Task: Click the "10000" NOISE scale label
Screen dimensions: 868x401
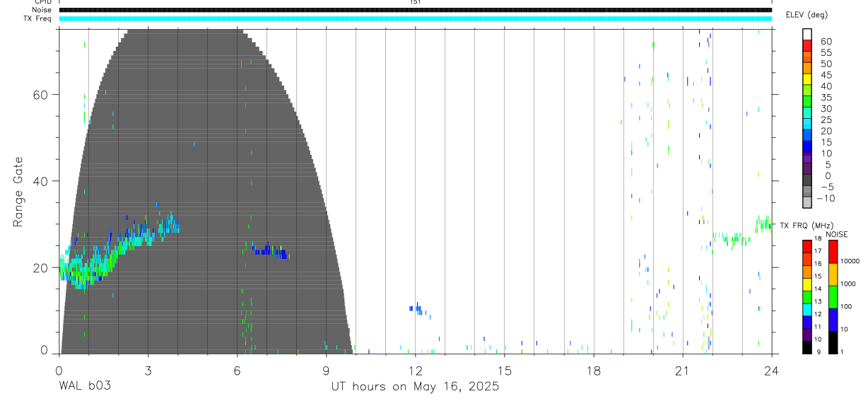Action: point(852,262)
